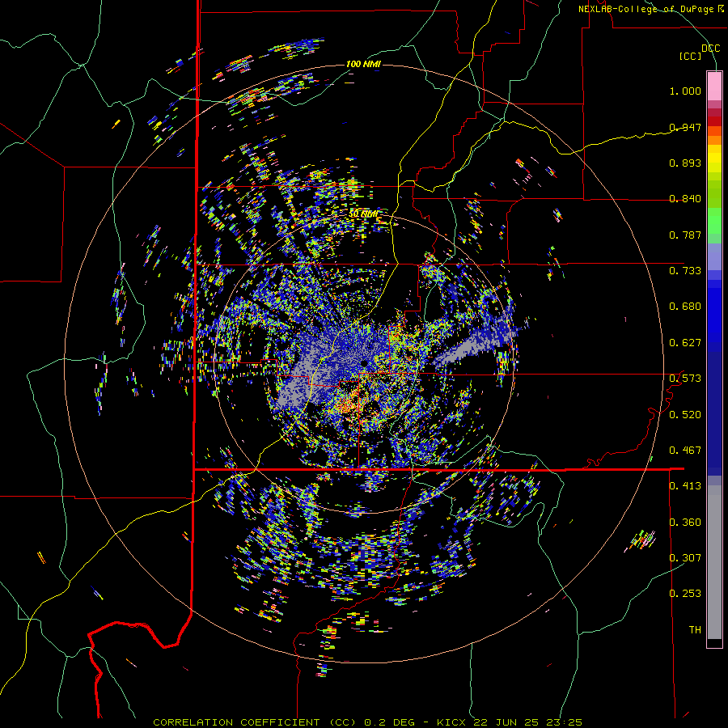Screen dimensions: 728x728
Task: Click the 50 NMI range ring label
Action: [363, 214]
